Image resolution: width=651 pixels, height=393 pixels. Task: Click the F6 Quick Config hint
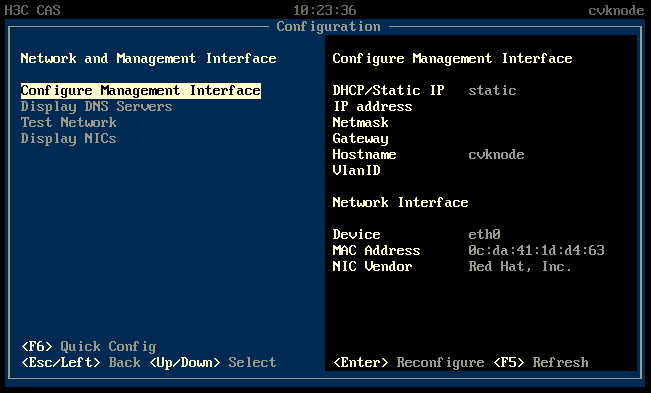point(89,347)
